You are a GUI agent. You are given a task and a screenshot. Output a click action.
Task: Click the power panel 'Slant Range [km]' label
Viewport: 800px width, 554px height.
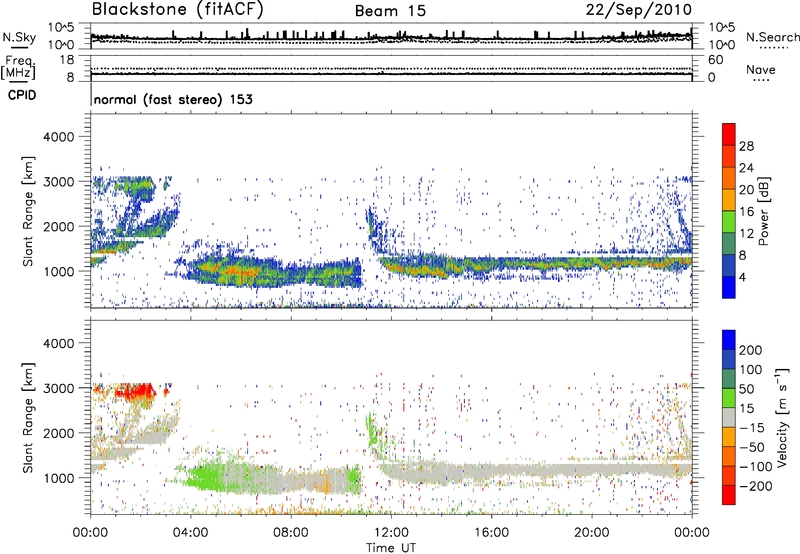point(28,211)
